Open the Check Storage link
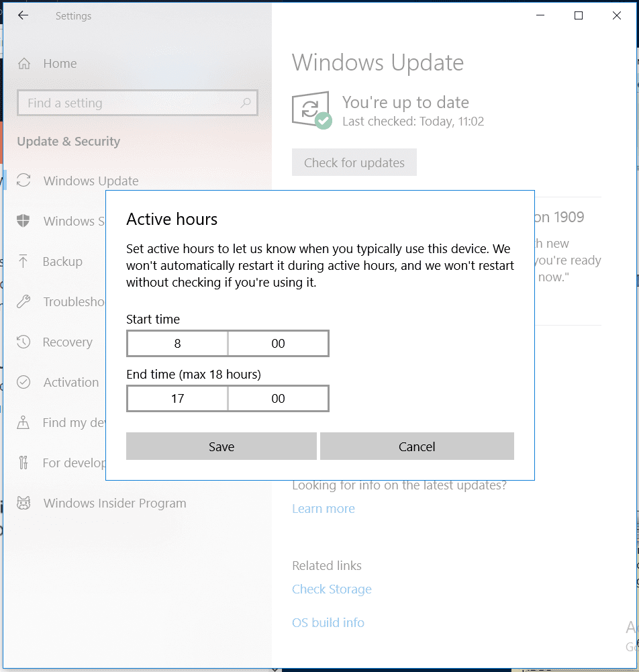This screenshot has height=672, width=639. 332,589
